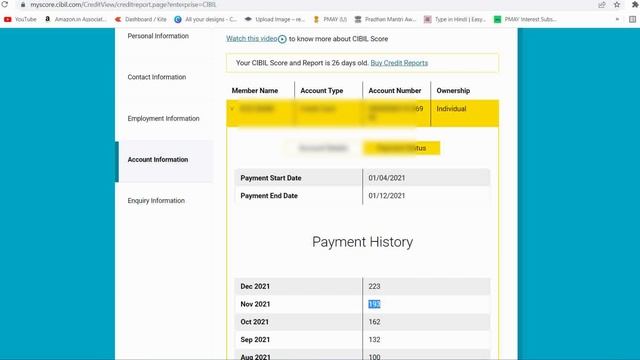Click the Account Number column header
Viewport: 640px width, 360px height.
395,91
